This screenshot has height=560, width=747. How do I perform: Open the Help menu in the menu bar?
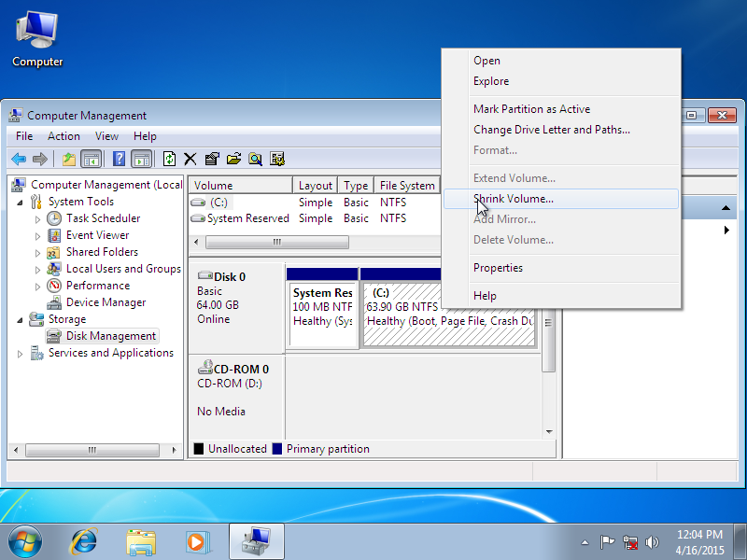click(x=145, y=136)
